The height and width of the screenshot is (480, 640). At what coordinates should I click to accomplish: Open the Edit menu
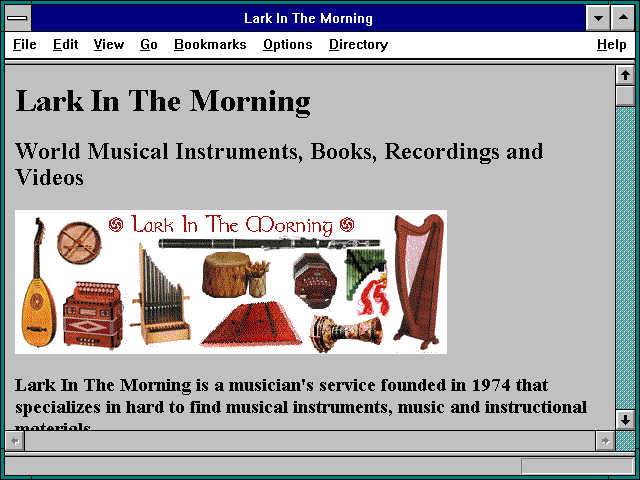click(65, 44)
